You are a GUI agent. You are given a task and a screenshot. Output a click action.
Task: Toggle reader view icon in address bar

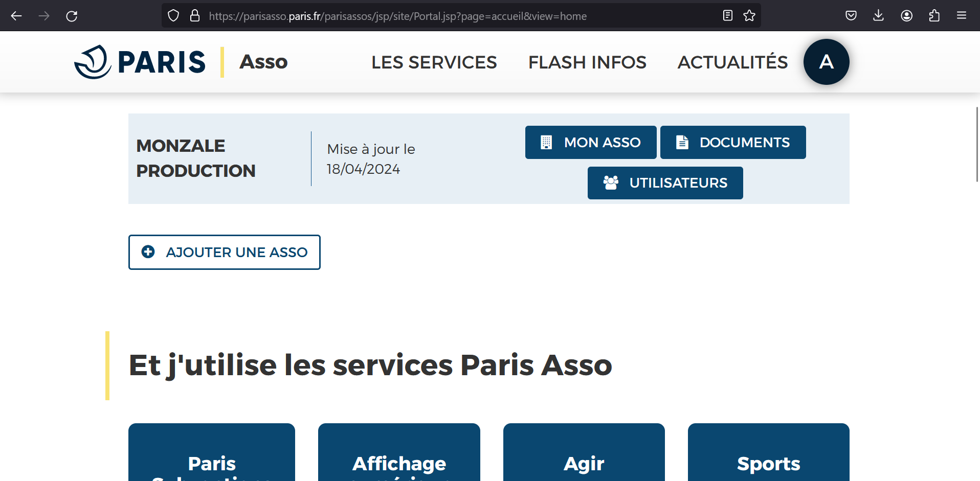tap(727, 16)
